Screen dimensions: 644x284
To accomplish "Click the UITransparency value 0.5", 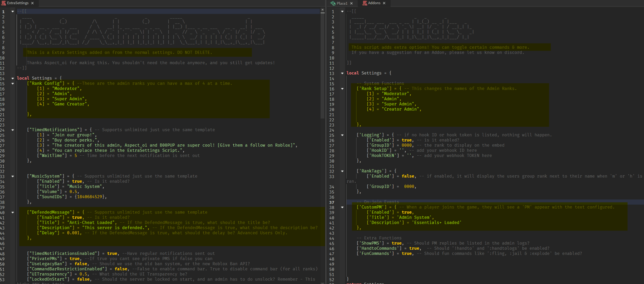I will [83, 274].
